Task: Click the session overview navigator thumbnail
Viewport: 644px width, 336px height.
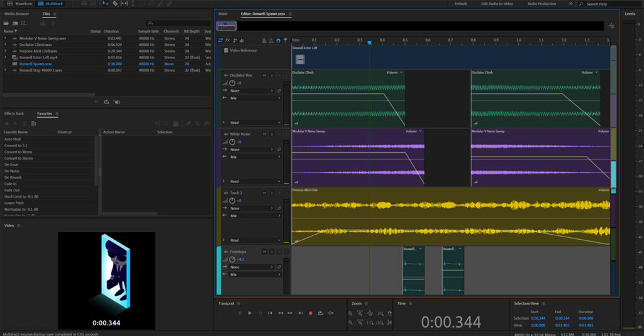Action: pos(226,26)
